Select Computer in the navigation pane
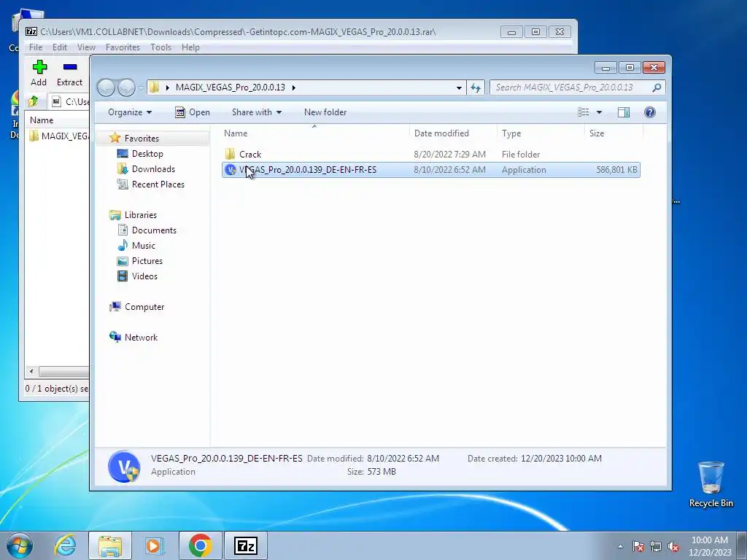This screenshot has height=560, width=747. pos(144,307)
